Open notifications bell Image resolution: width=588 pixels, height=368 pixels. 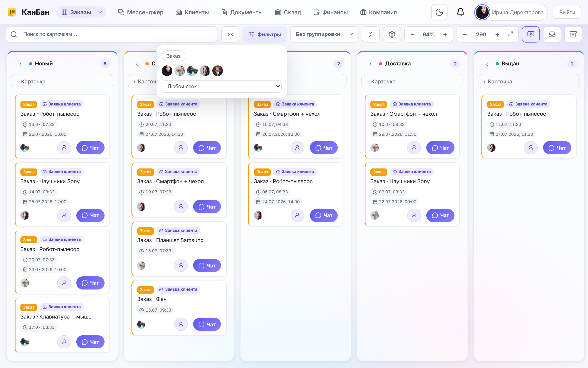tap(460, 12)
